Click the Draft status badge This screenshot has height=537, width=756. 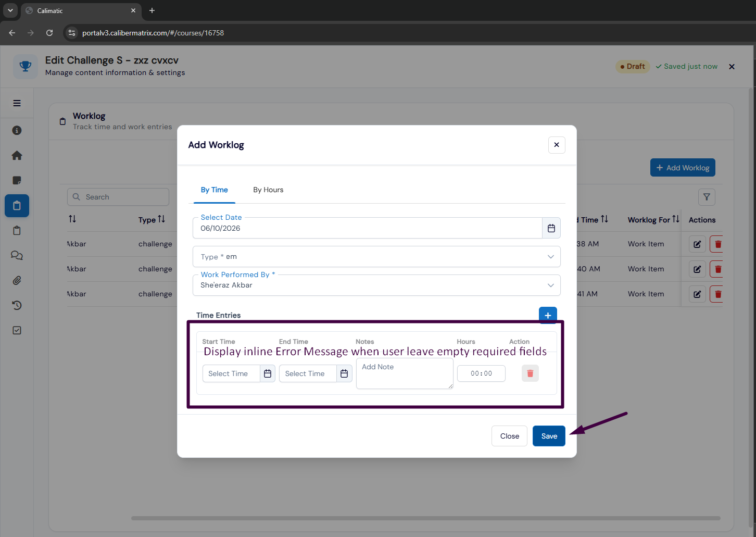click(633, 67)
